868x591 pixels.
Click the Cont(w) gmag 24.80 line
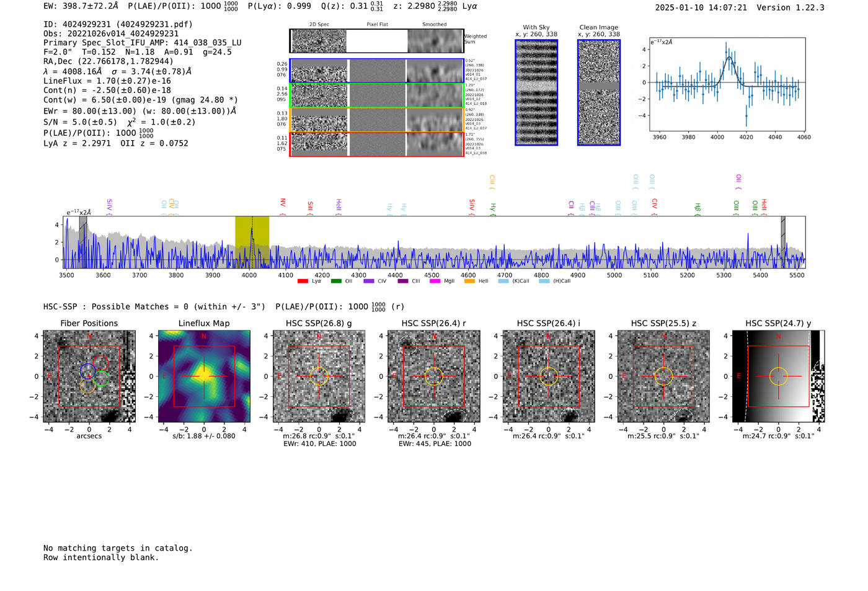click(x=141, y=100)
